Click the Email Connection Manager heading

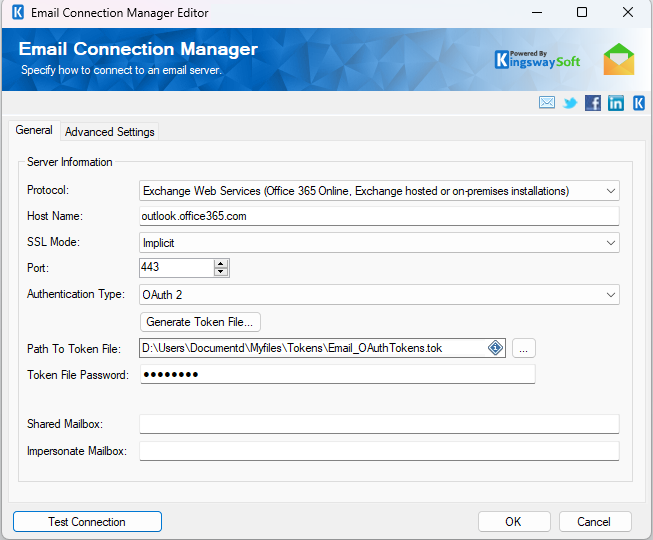138,49
